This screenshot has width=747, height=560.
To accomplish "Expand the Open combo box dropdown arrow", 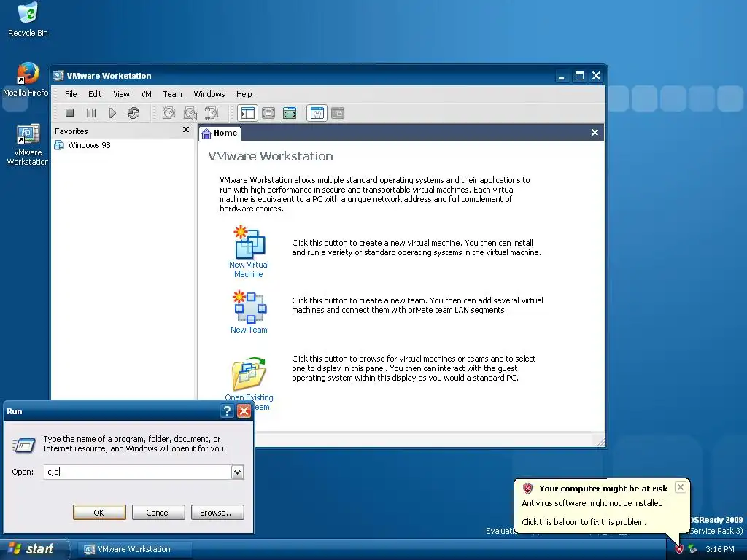I will pos(237,472).
